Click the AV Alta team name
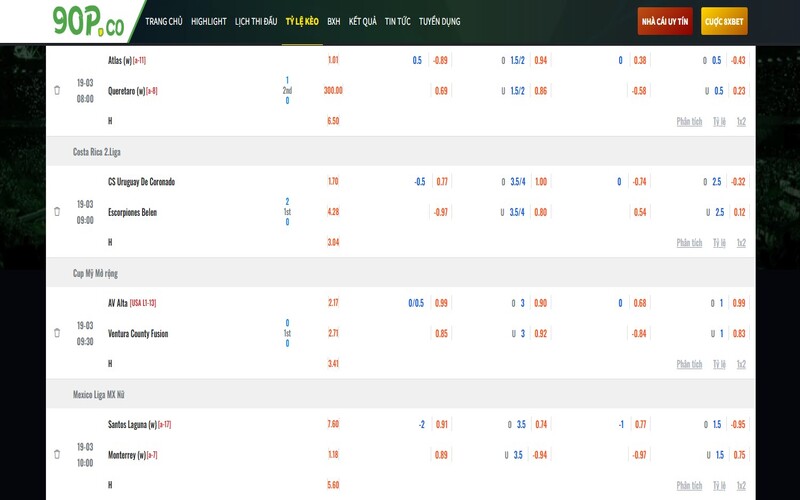 click(x=118, y=303)
